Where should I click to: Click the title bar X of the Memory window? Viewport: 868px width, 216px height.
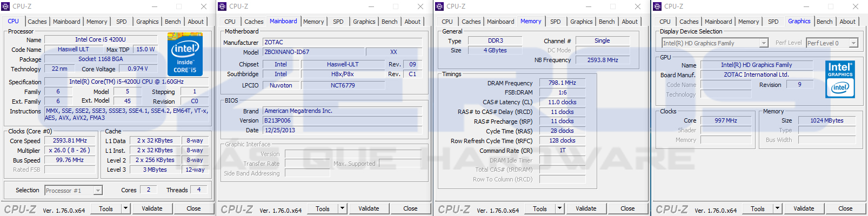click(638, 6)
